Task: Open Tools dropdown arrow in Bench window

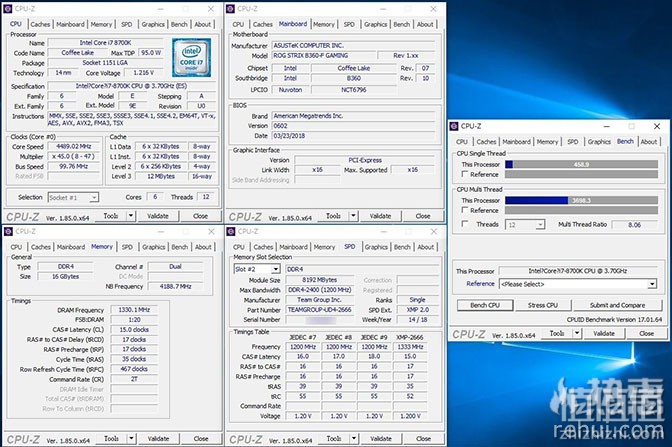Action: point(577,333)
